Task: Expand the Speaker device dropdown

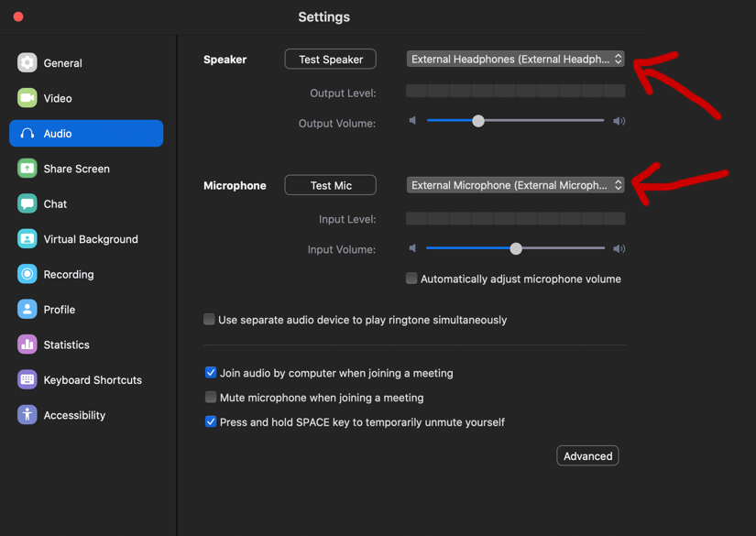Action: [x=515, y=59]
